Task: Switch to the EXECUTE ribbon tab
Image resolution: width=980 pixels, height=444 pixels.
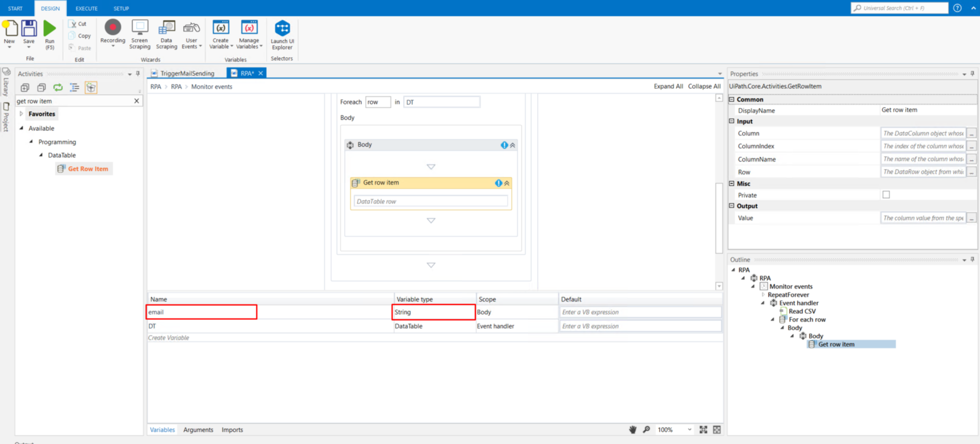Action: [86, 8]
